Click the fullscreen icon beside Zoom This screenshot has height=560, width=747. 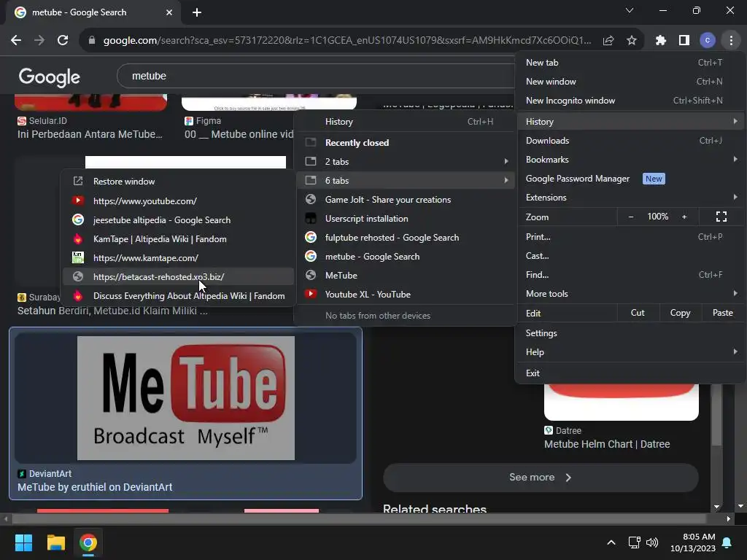(721, 217)
